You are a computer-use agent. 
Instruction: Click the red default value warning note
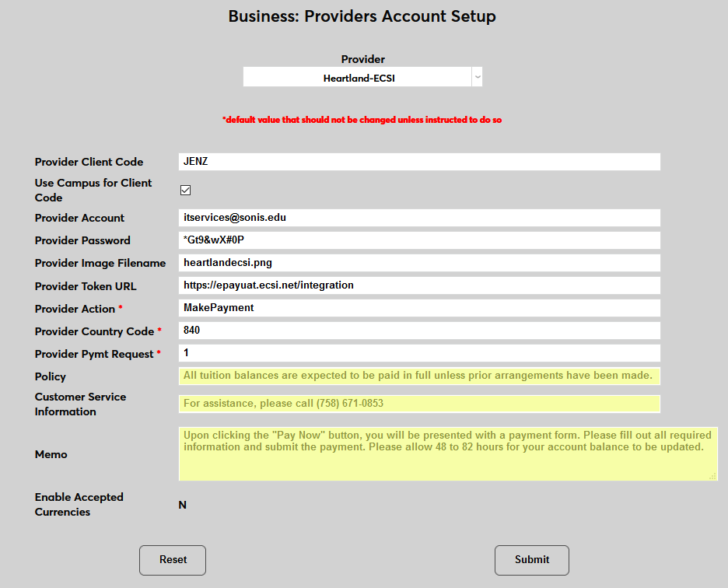click(362, 120)
